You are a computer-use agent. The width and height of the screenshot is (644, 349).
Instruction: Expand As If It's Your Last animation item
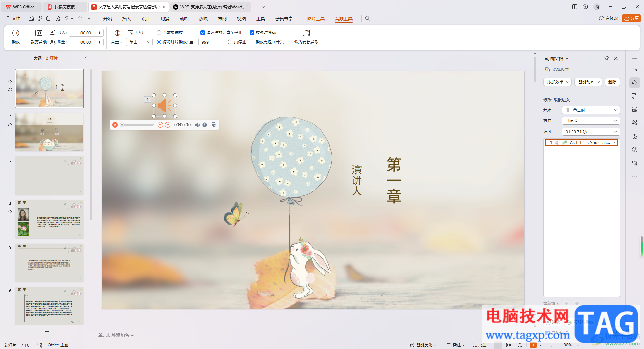[614, 143]
